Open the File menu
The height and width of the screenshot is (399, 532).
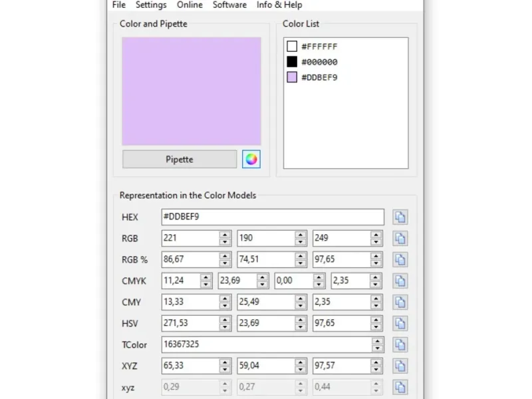pos(119,5)
